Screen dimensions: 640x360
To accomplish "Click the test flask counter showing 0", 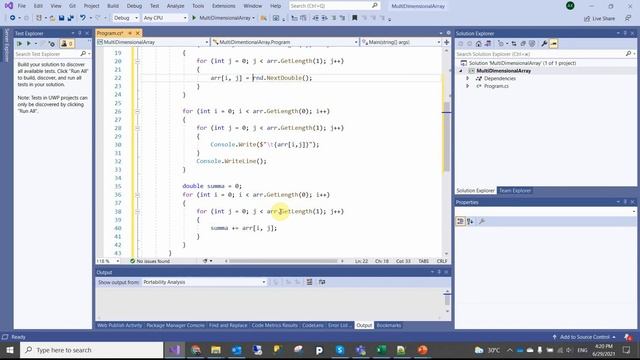I will (x=67, y=44).
